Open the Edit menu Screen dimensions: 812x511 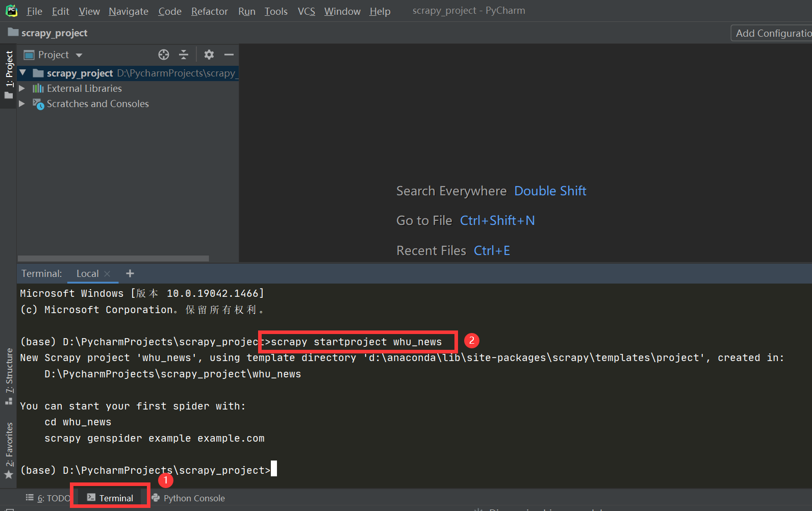click(60, 11)
